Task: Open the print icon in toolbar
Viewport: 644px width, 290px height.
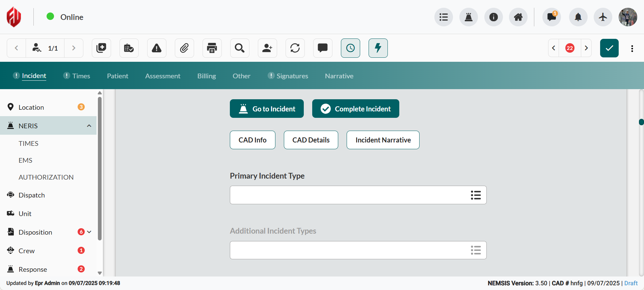Action: [x=212, y=48]
